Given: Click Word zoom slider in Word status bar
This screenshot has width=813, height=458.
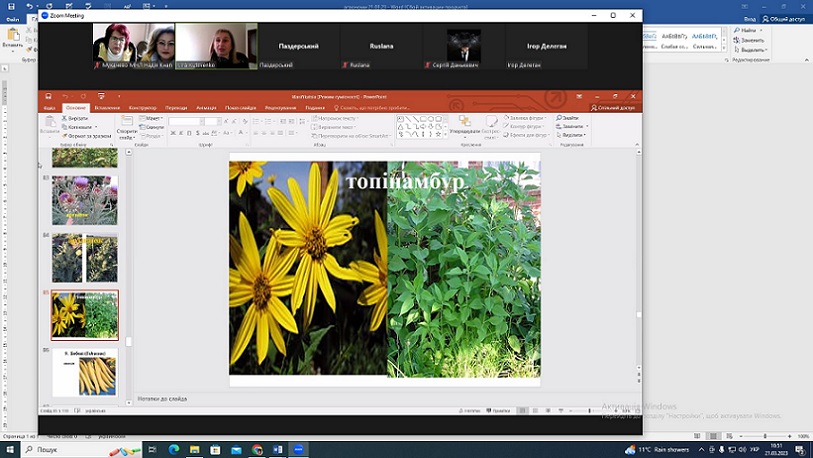Looking at the screenshot, I should click(x=765, y=436).
